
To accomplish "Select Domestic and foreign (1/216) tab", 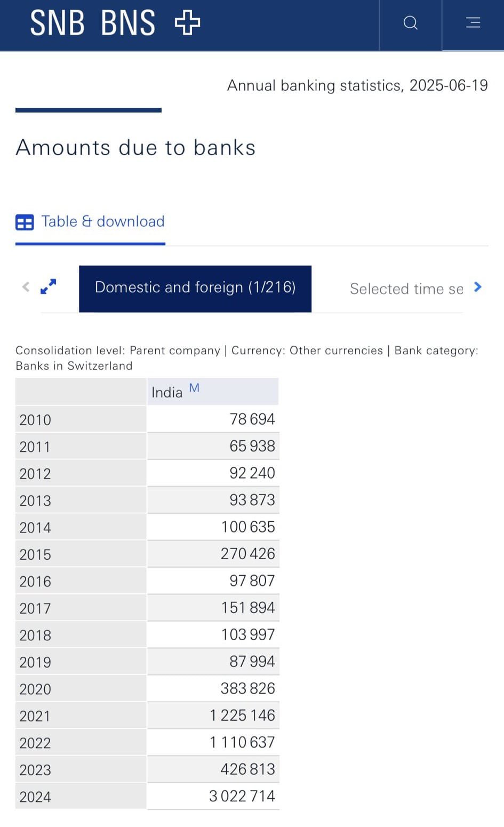I will tap(195, 288).
